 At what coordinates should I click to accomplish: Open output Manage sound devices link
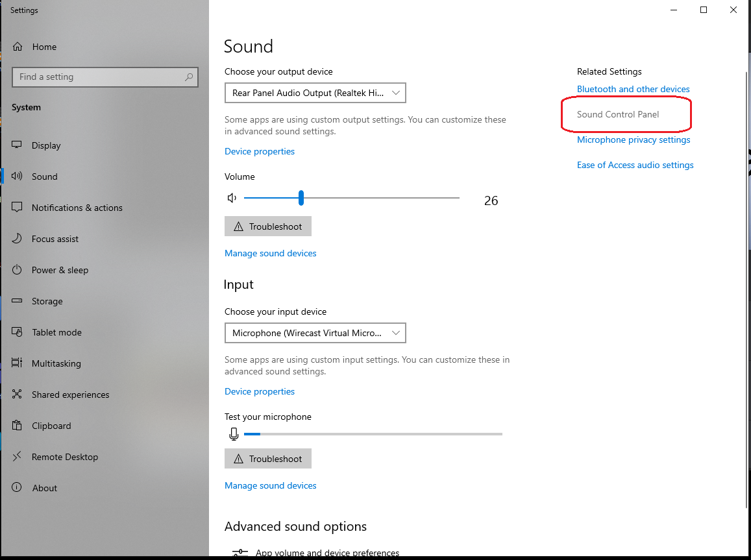[271, 253]
